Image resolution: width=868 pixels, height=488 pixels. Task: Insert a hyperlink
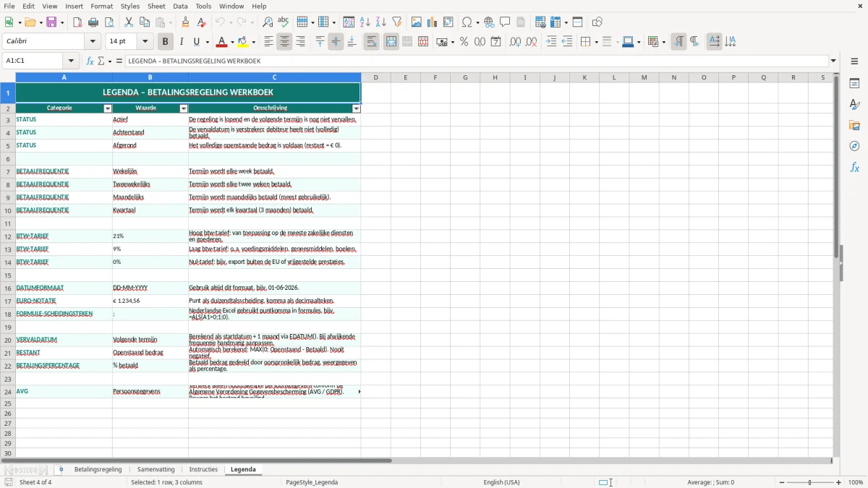[x=489, y=22]
